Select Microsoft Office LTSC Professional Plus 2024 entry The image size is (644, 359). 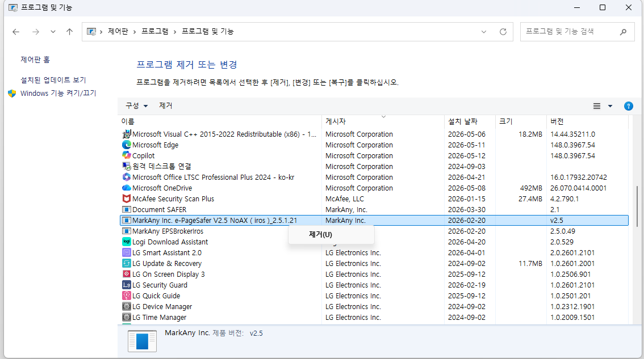click(213, 178)
